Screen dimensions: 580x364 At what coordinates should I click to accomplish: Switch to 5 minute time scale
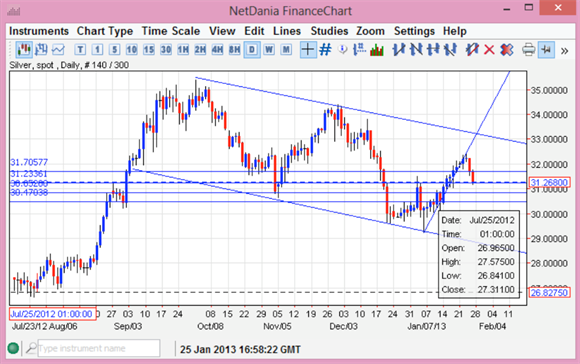pos(114,50)
